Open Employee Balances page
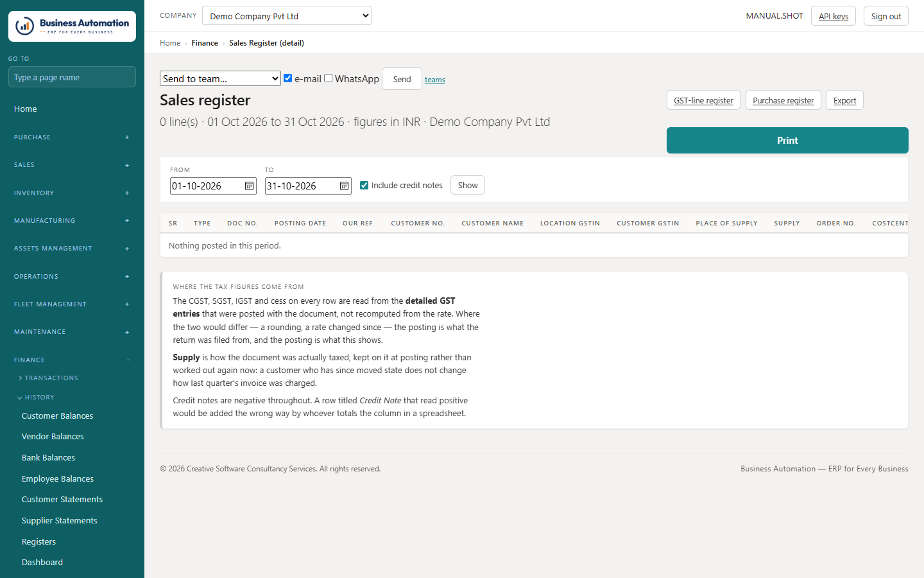 coord(58,479)
